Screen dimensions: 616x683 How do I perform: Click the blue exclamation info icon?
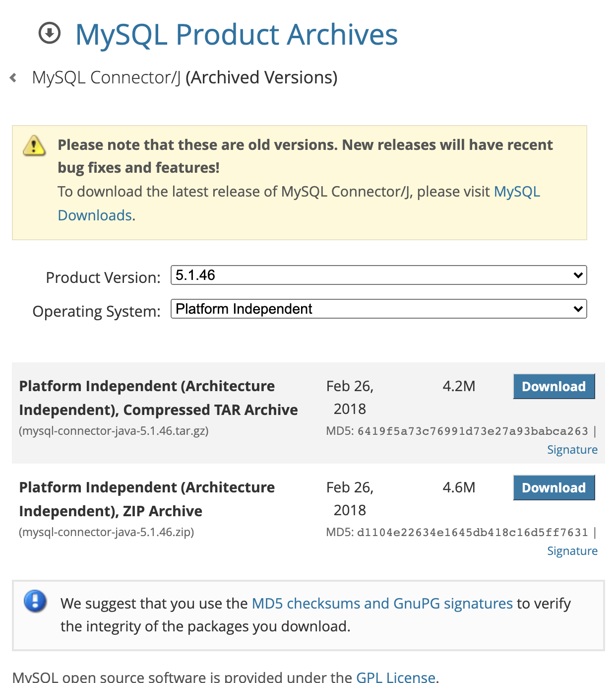pos(35,601)
